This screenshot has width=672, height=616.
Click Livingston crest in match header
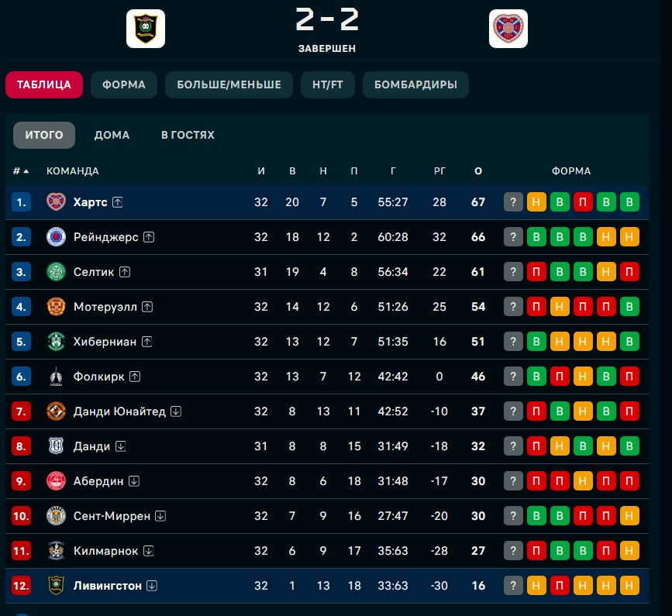point(146,29)
